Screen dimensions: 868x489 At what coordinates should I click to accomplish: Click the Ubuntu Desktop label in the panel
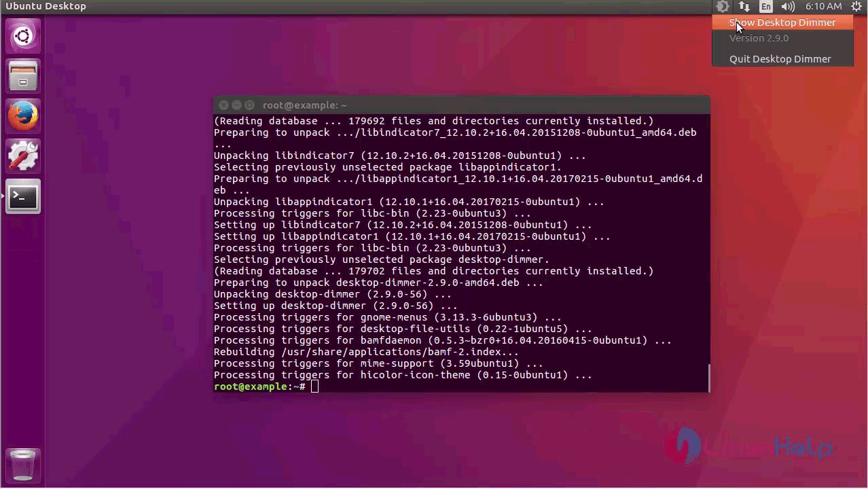(x=46, y=6)
